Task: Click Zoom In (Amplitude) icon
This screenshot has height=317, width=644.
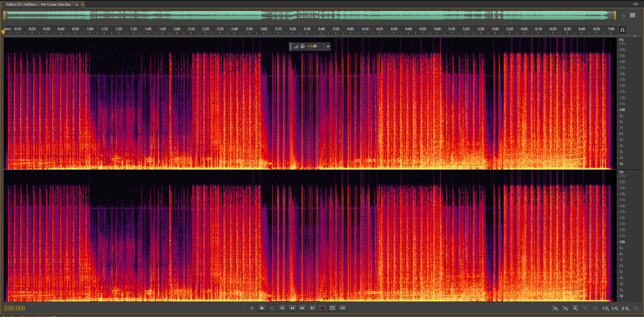Action: coord(555,308)
